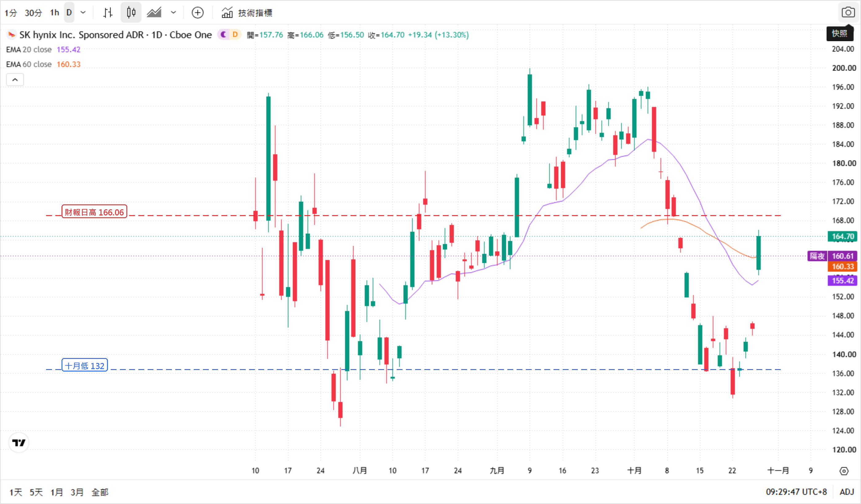
Task: Toggle ADJ price adjustment
Action: pyautogui.click(x=847, y=492)
